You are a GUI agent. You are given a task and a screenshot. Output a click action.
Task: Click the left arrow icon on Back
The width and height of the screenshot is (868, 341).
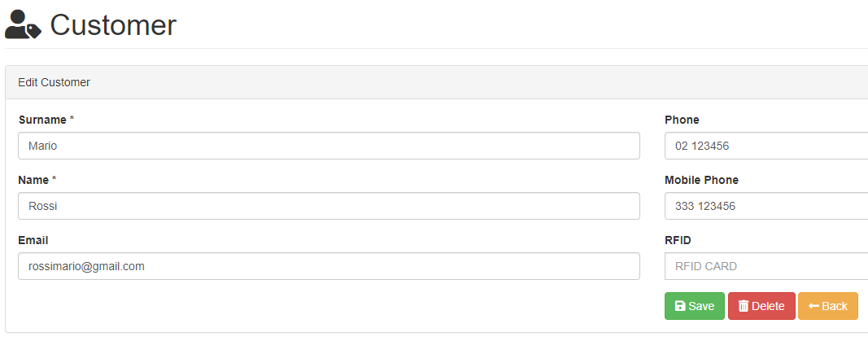pos(813,306)
